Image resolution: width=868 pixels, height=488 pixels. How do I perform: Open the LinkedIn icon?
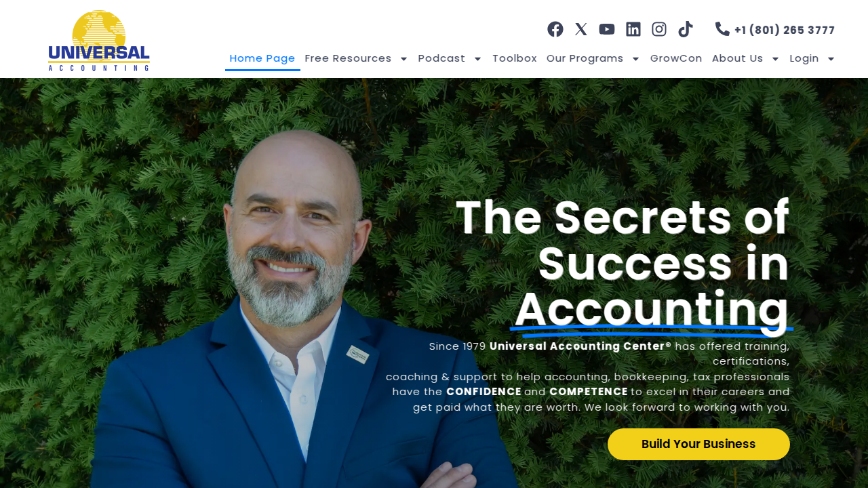click(x=633, y=29)
